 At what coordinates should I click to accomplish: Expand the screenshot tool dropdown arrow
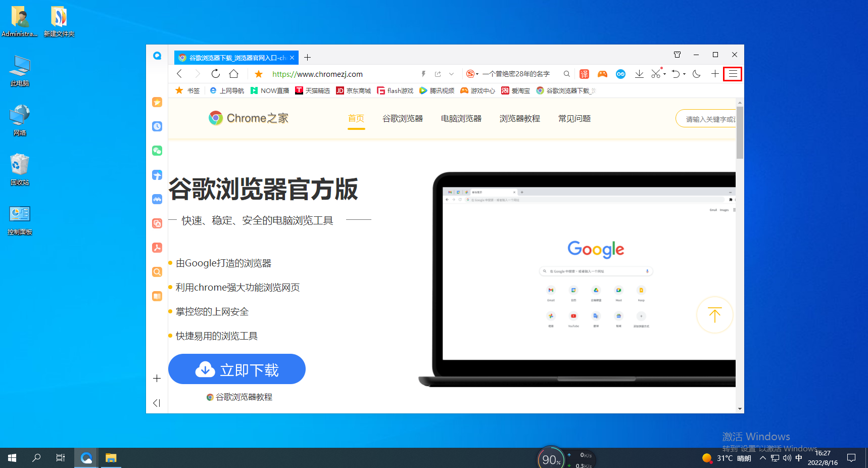click(664, 74)
